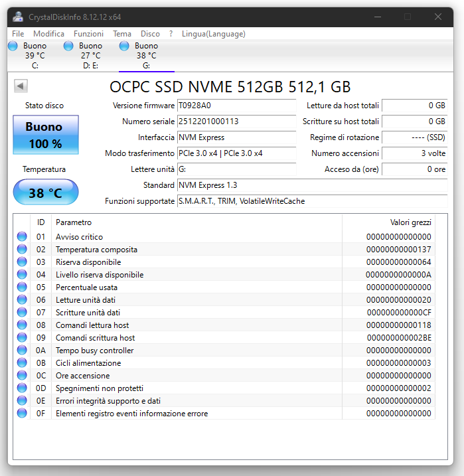Open the ? help menu
The width and height of the screenshot is (464, 476).
[171, 34]
